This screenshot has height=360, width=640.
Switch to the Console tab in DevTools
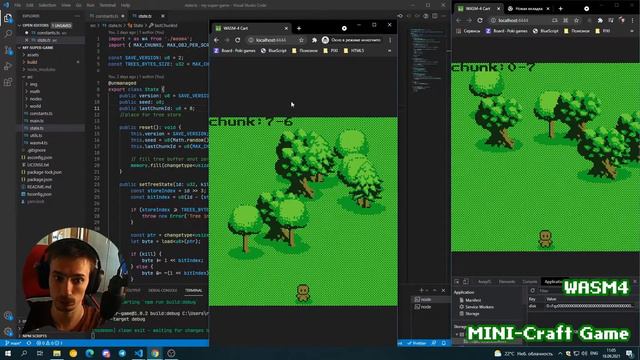pyautogui.click(x=530, y=282)
